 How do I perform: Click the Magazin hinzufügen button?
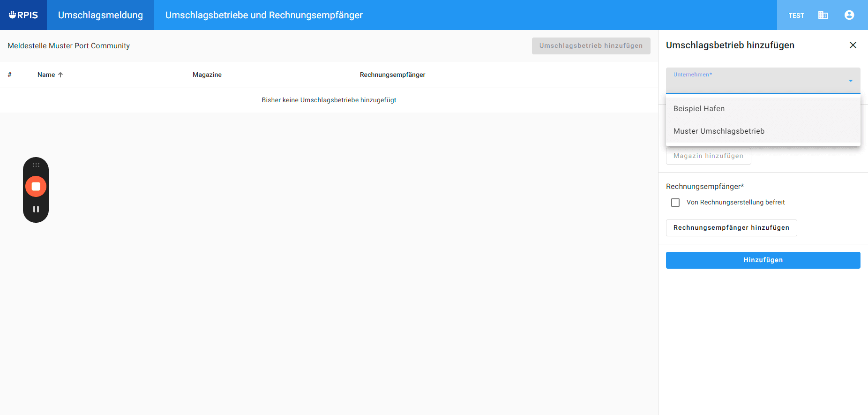[x=708, y=156]
